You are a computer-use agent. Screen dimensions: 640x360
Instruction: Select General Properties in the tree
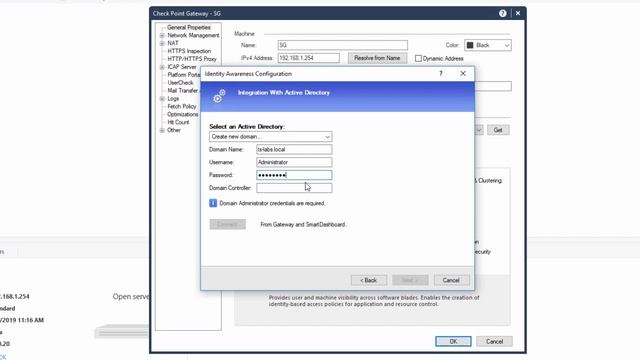pyautogui.click(x=189, y=27)
